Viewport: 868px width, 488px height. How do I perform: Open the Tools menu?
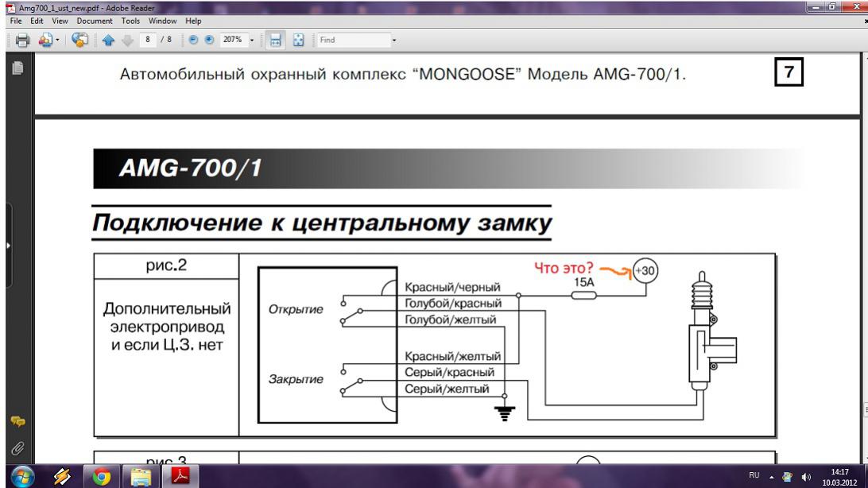130,21
